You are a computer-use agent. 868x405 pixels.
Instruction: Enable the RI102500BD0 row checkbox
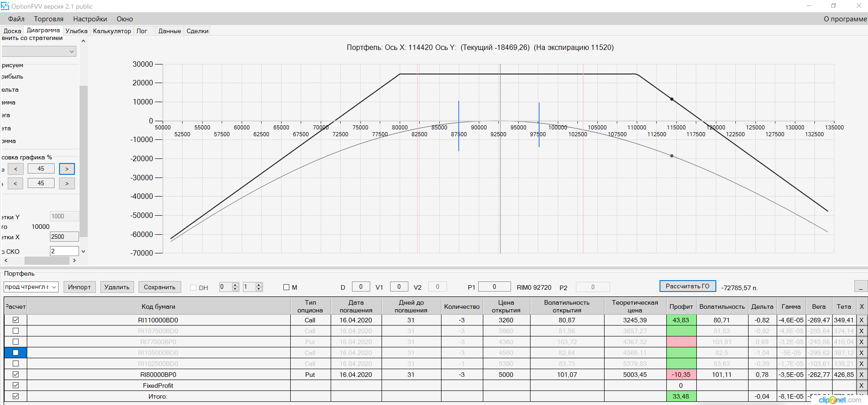(15, 364)
